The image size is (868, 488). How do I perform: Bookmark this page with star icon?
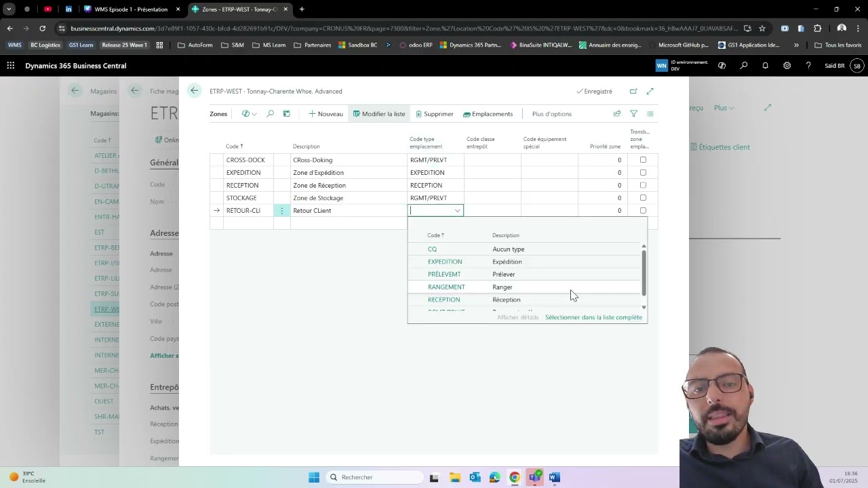click(x=762, y=28)
